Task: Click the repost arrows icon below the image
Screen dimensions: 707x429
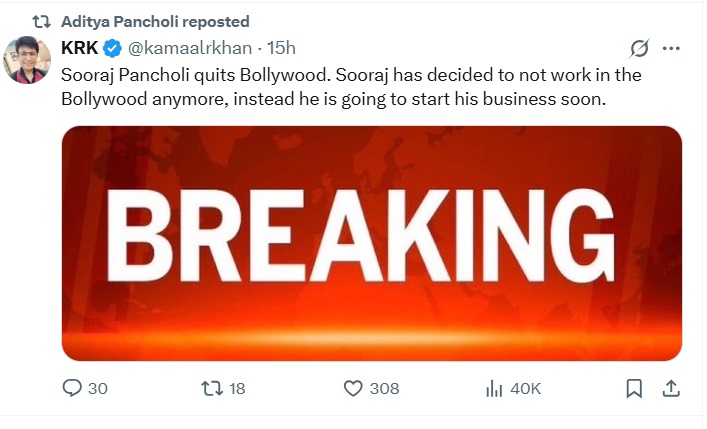Action: 213,389
